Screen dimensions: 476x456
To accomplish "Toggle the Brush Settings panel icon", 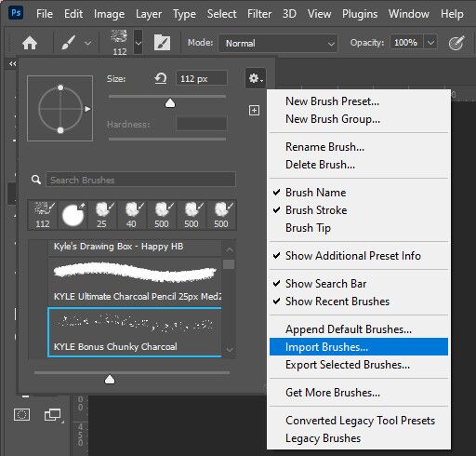I will click(162, 43).
